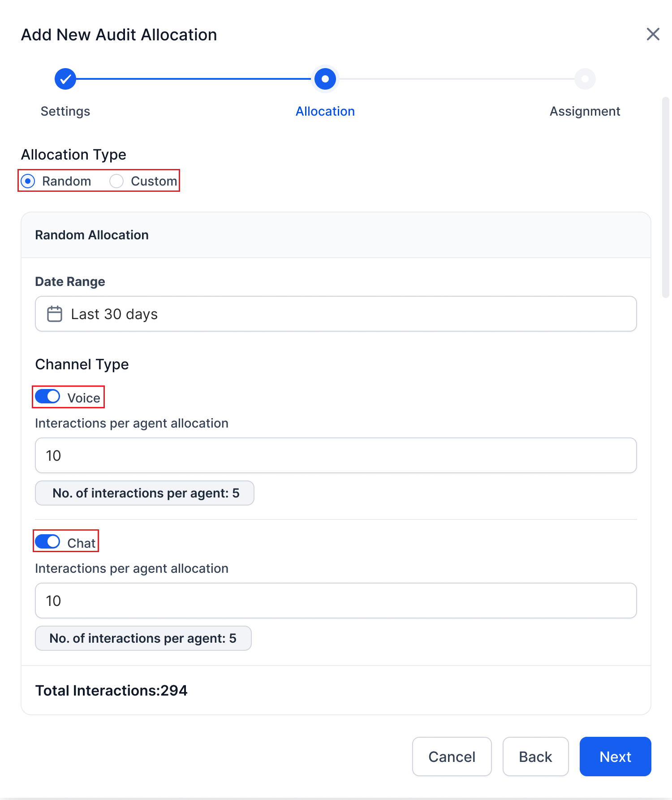Viewport: 672px width, 800px height.
Task: Disable the Chat channel toggle
Action: (x=47, y=542)
